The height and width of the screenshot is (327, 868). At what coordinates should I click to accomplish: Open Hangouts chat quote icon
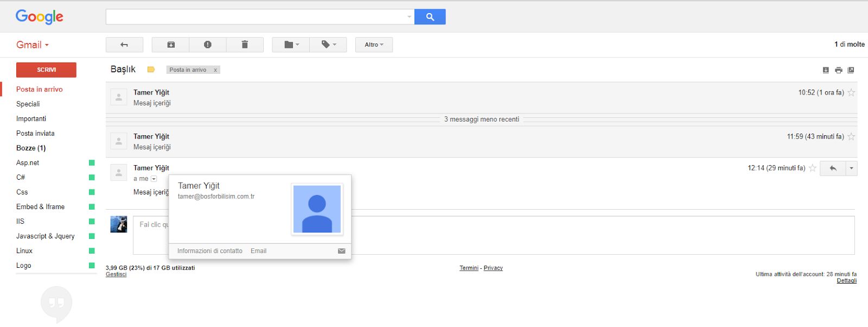click(x=56, y=303)
